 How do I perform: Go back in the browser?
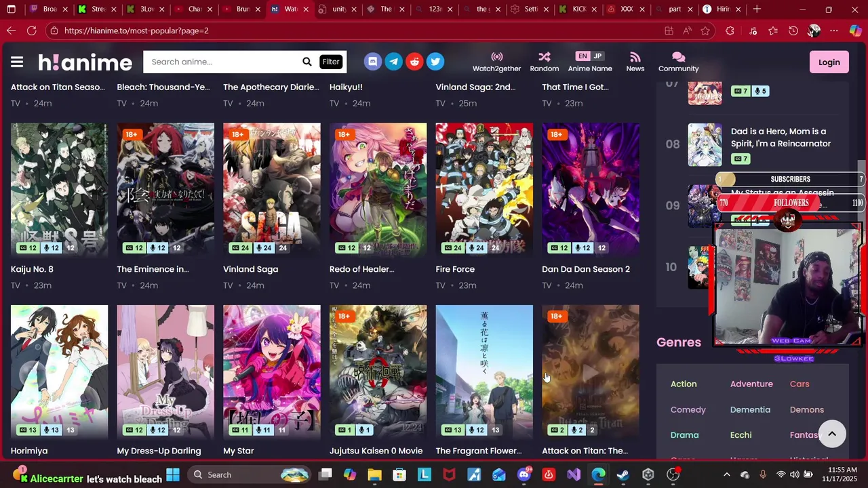[11, 30]
